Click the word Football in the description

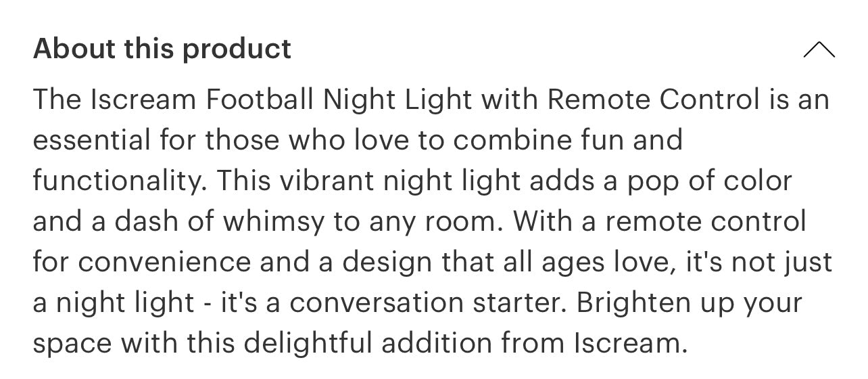click(x=260, y=100)
